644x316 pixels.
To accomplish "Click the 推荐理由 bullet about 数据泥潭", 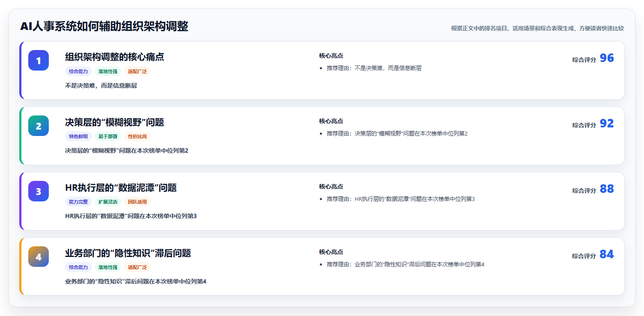I will [401, 199].
